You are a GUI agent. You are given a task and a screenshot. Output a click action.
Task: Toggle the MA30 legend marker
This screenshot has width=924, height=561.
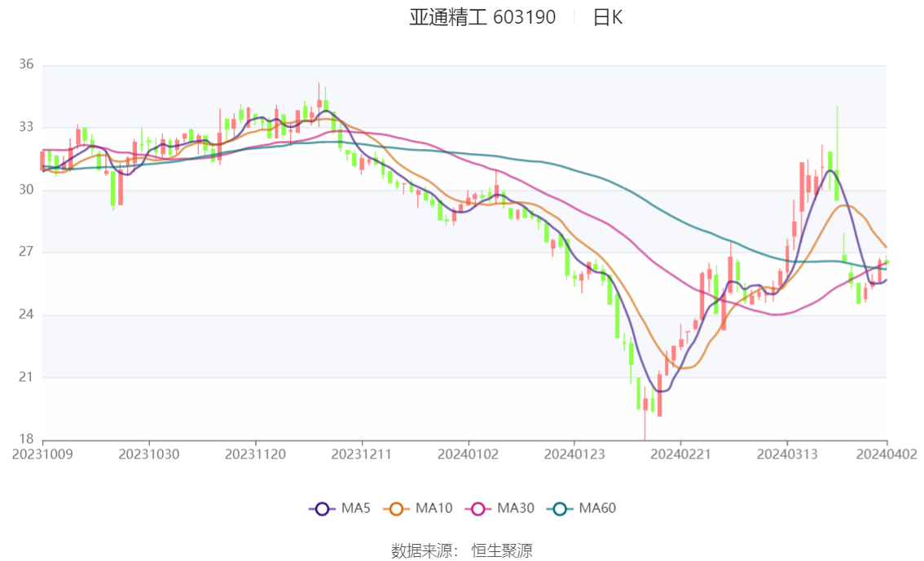click(478, 509)
